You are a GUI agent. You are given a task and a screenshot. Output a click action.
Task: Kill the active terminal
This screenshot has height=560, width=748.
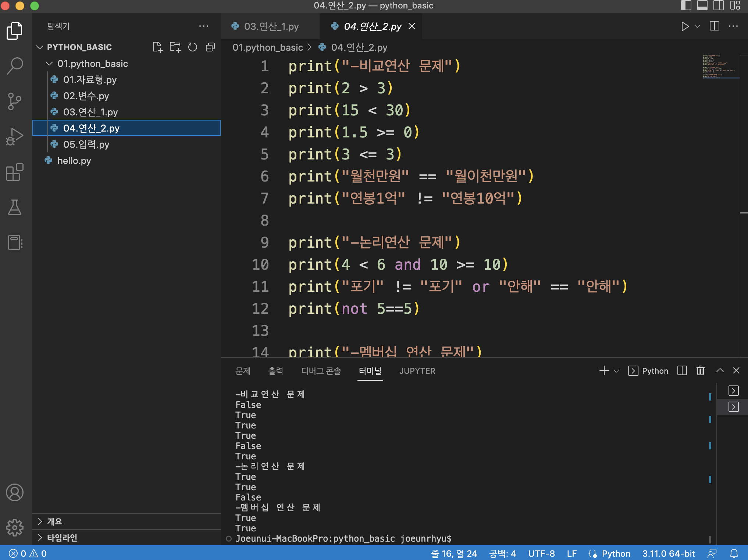tap(701, 370)
